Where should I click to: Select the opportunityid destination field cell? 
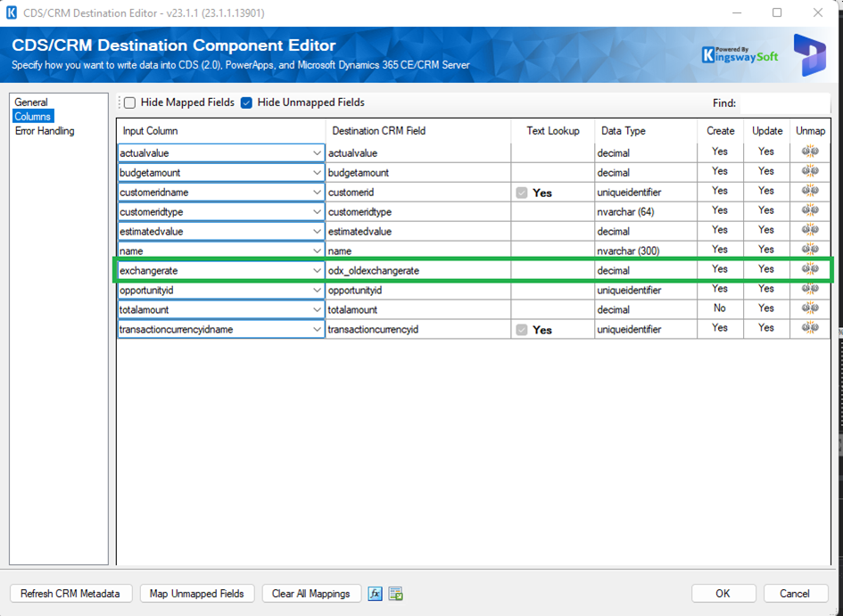tap(418, 290)
